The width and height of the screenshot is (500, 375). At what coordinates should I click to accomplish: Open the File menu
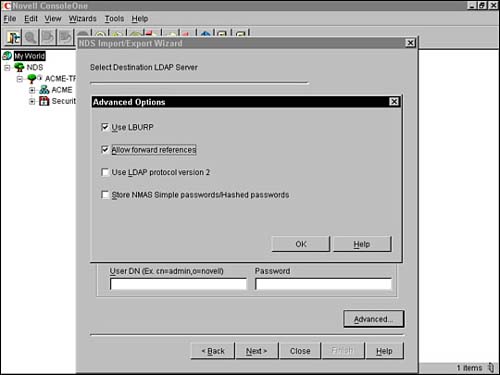coord(10,19)
